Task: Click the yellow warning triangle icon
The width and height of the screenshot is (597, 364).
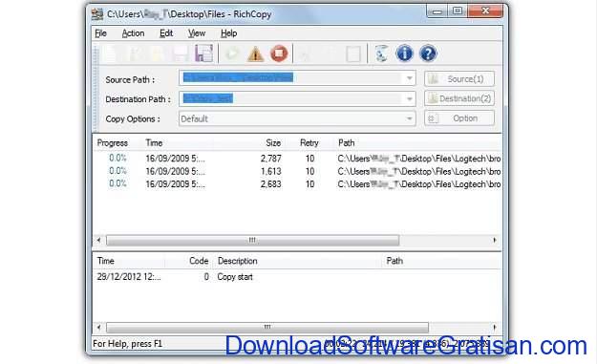Action: [x=255, y=54]
